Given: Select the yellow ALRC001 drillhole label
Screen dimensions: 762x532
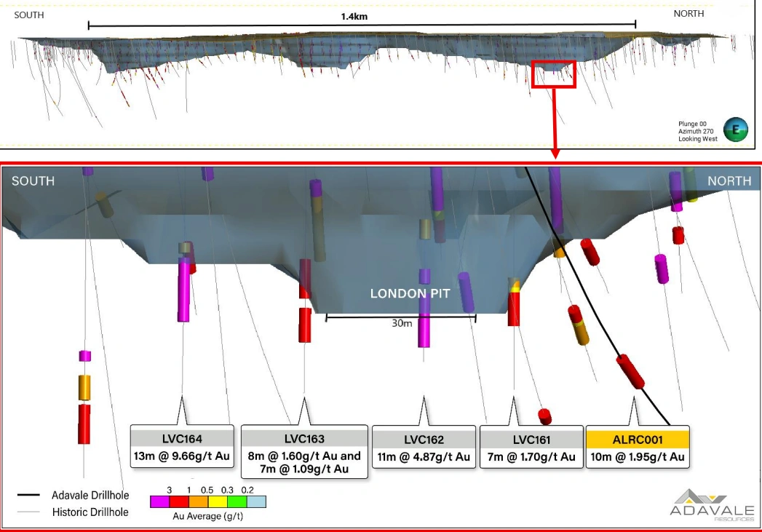Looking at the screenshot, I should pyautogui.click(x=638, y=440).
